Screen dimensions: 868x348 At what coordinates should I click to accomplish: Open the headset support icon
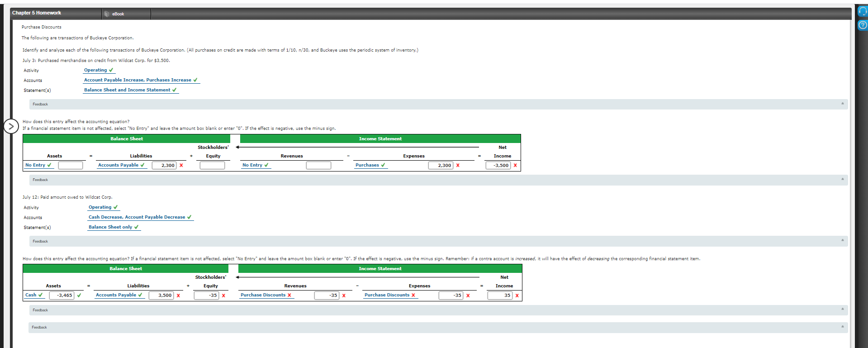(x=863, y=11)
